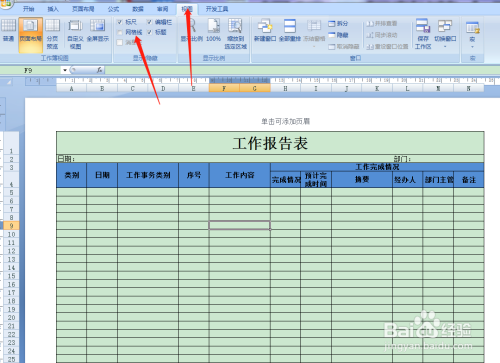Switch to Full Screen (全屏显示)

click(x=98, y=32)
